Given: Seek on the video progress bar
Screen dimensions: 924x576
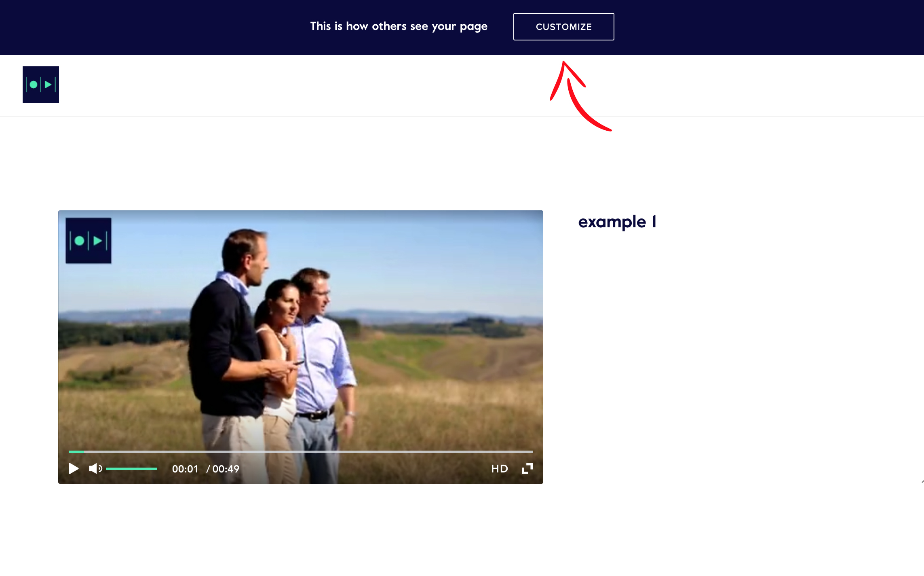Looking at the screenshot, I should pyautogui.click(x=301, y=451).
